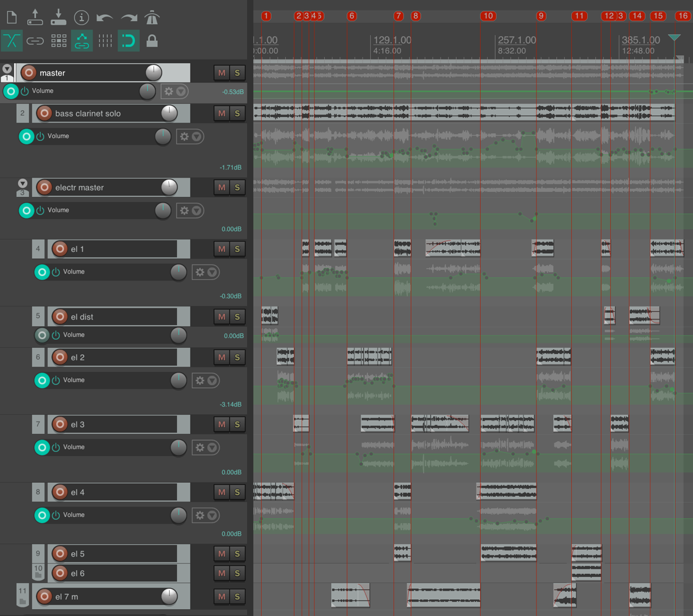Toggle envelope points move with items icon
Screen dimensions: 693x616
(82, 41)
